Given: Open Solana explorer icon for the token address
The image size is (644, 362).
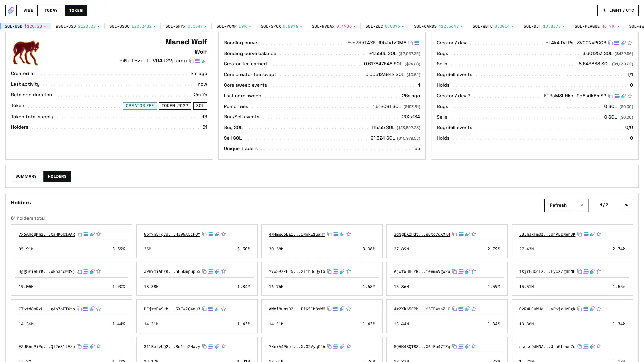Looking at the screenshot, I should pos(198,61).
